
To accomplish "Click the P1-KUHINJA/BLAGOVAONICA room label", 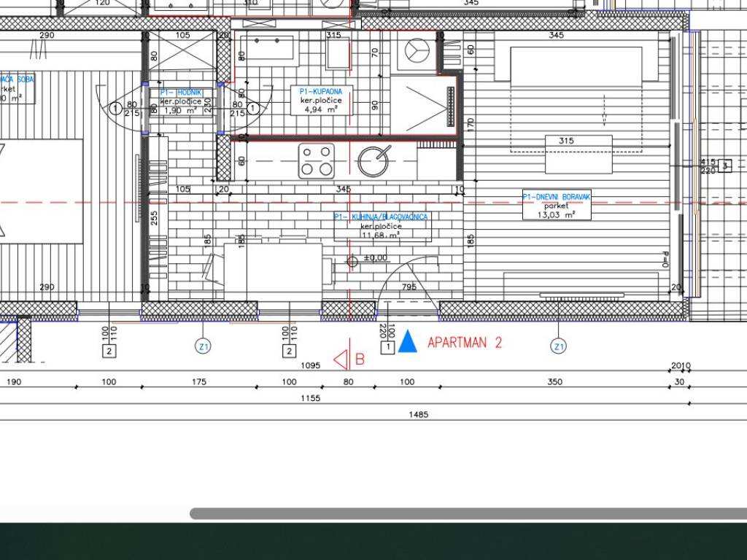I will 381,217.
